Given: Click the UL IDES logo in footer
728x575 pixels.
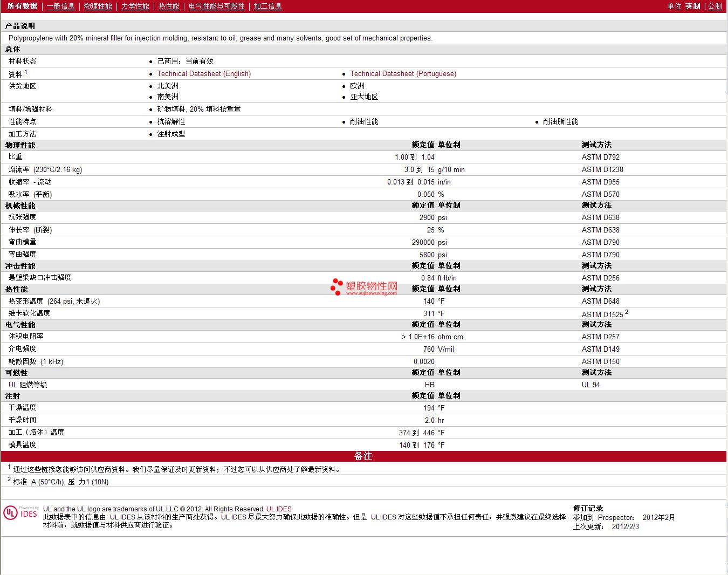Looking at the screenshot, I should click(20, 512).
